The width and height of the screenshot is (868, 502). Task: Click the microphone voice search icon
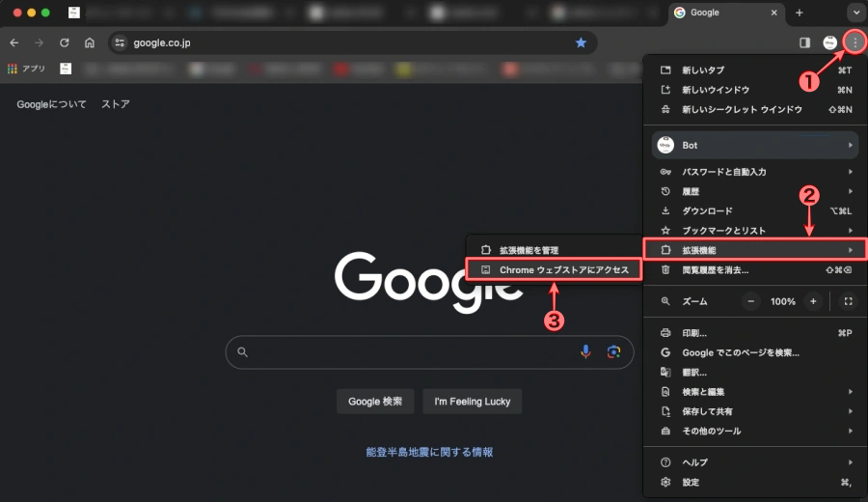pyautogui.click(x=585, y=352)
